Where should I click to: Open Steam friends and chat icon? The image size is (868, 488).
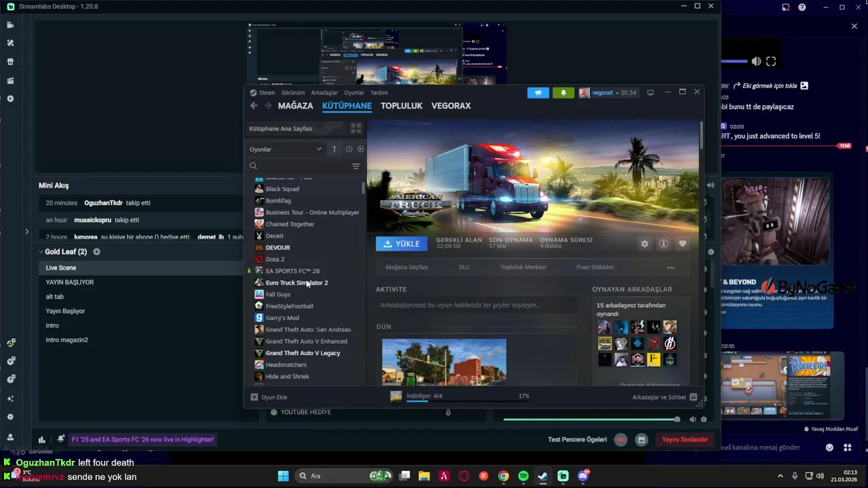[x=693, y=397]
